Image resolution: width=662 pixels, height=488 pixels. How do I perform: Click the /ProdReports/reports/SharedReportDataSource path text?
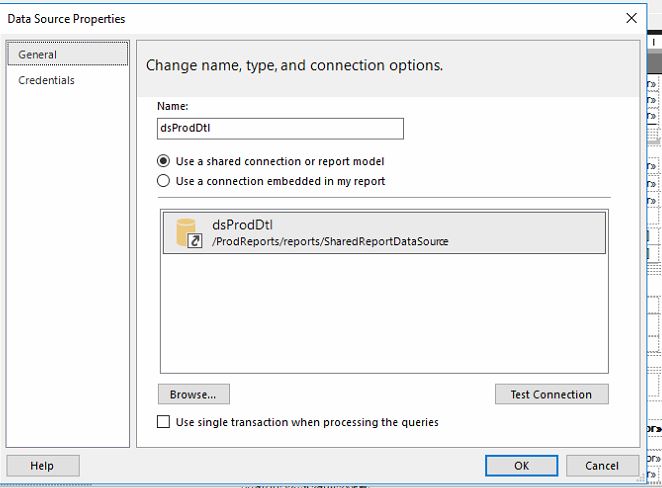point(330,241)
